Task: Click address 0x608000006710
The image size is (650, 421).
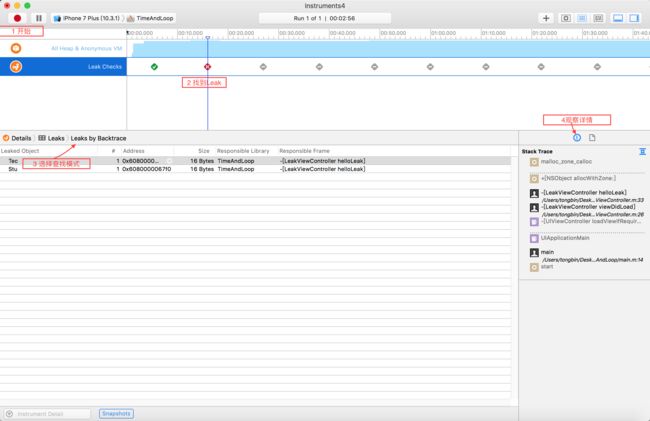Action: [x=147, y=169]
